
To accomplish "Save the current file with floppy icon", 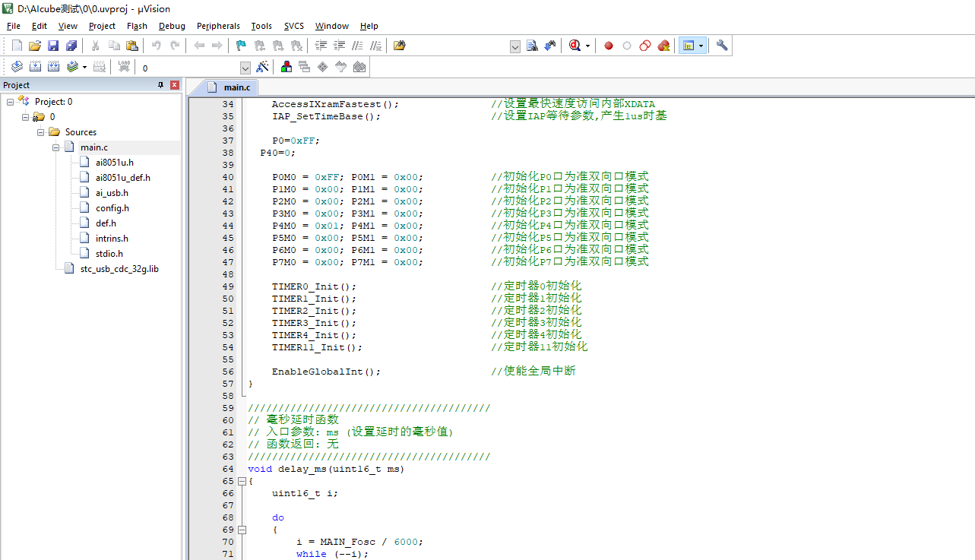I will coord(53,46).
